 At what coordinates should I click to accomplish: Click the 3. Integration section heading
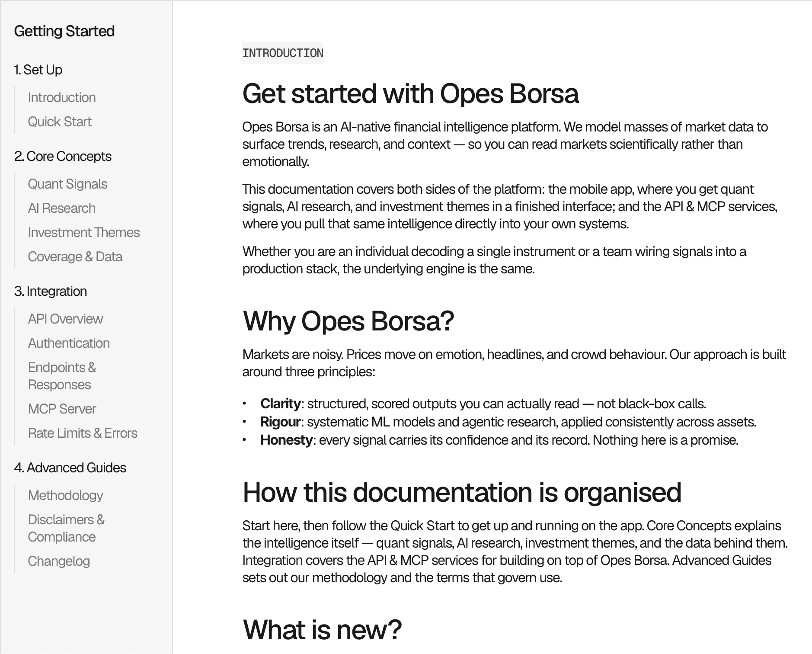point(51,292)
